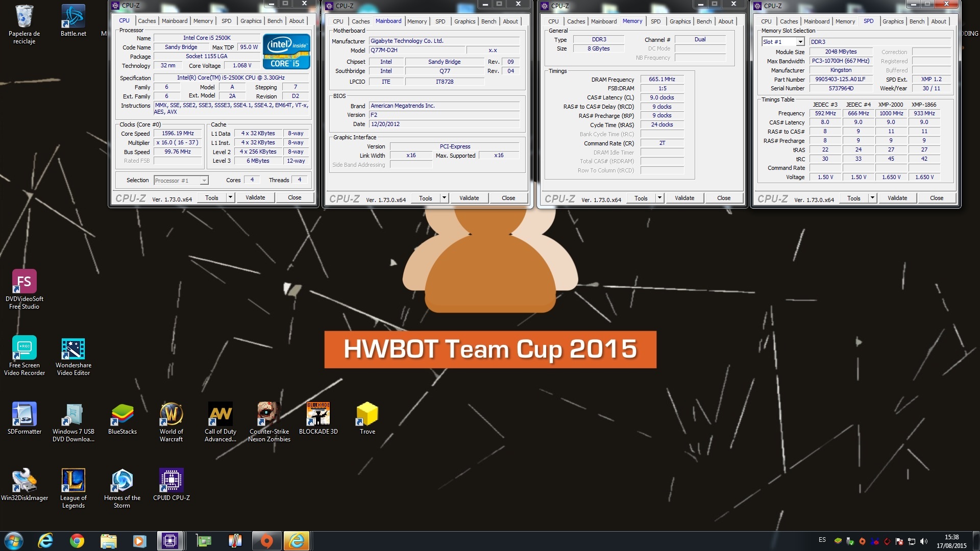Open Google Chrome from the taskbar
This screenshot has width=980, height=551.
[x=77, y=541]
